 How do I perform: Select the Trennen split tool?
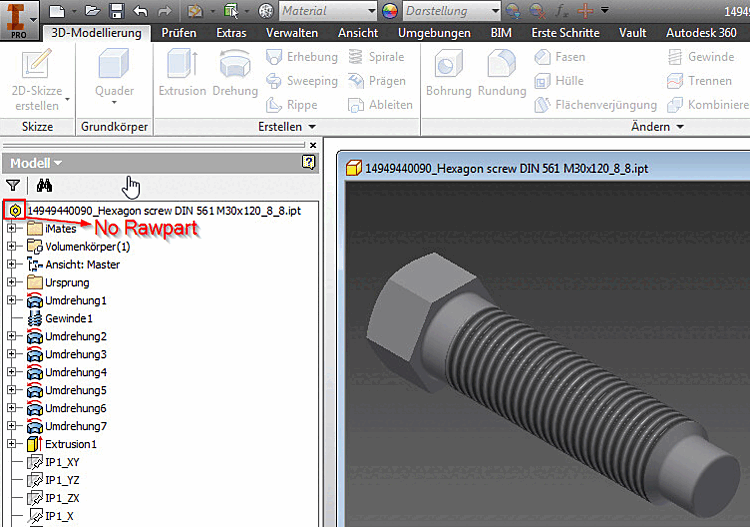tap(699, 81)
